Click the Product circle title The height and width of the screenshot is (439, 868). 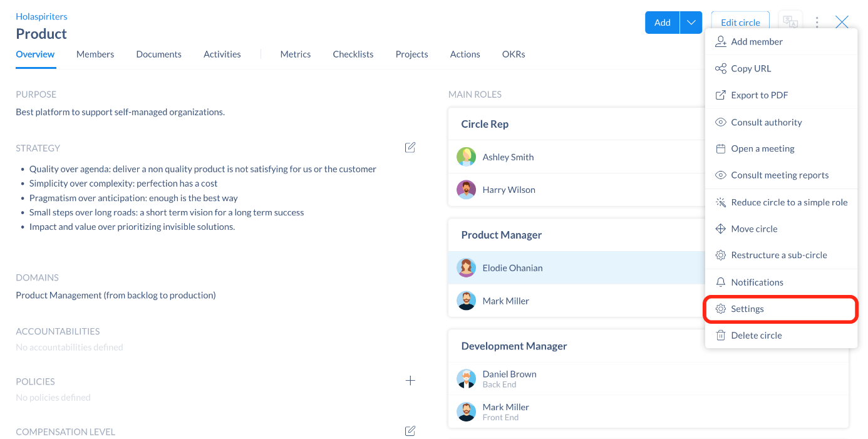41,34
